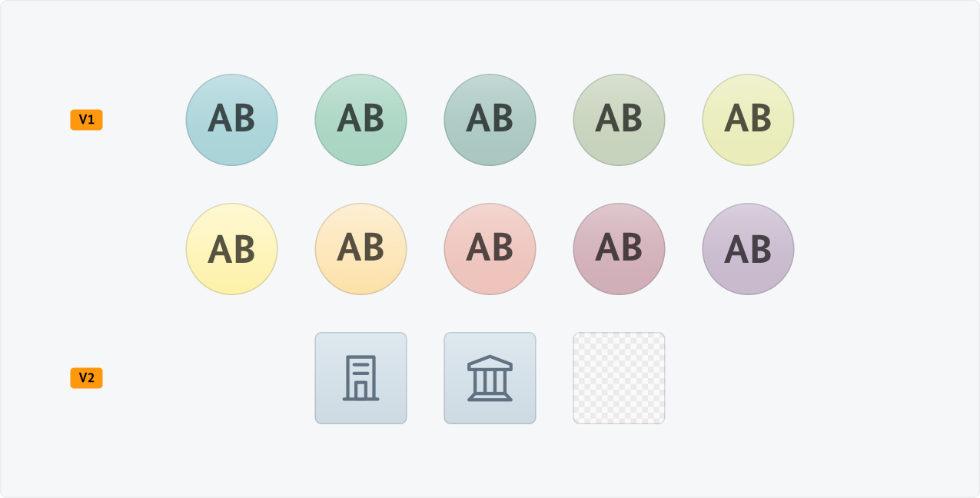Image resolution: width=980 pixels, height=498 pixels.
Task: Click the rose AB avatar in the second row
Action: pyautogui.click(x=619, y=248)
